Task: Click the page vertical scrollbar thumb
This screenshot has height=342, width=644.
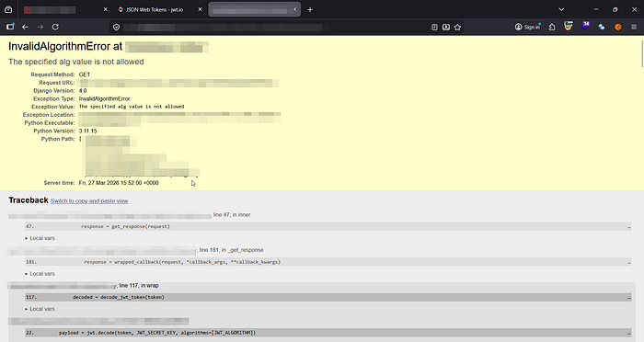Action: (x=642, y=53)
